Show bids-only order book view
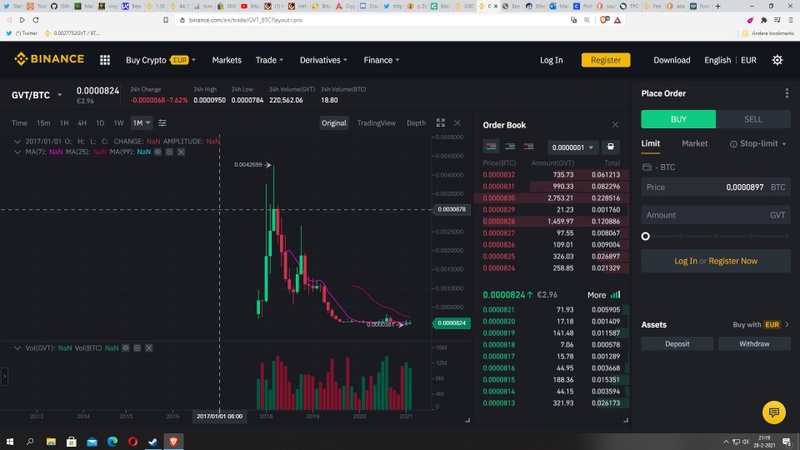Screen dimensions: 800x450 click(x=510, y=147)
